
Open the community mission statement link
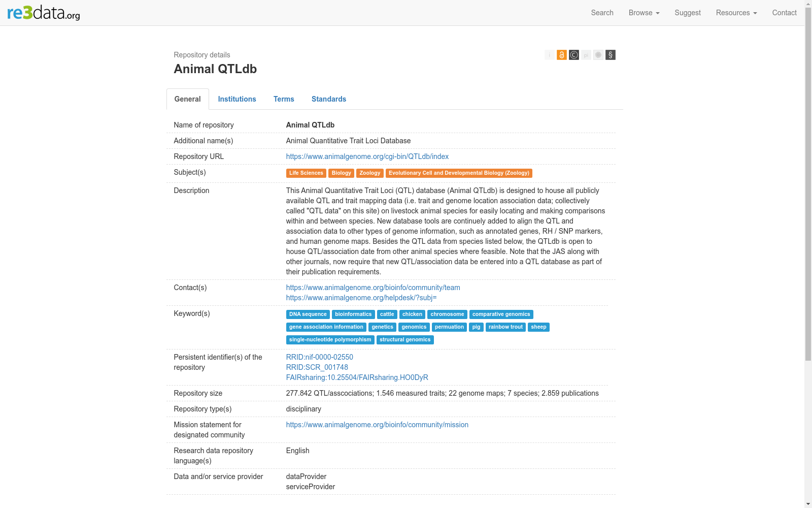click(x=377, y=425)
